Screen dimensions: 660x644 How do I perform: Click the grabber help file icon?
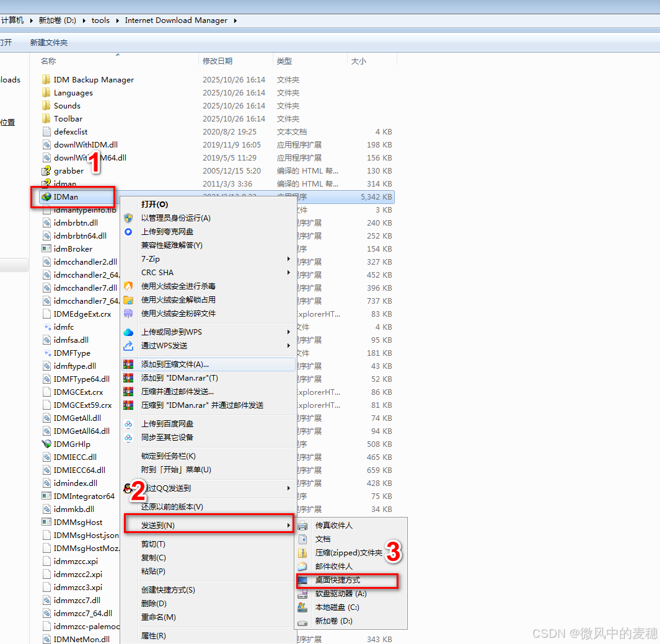pos(46,171)
